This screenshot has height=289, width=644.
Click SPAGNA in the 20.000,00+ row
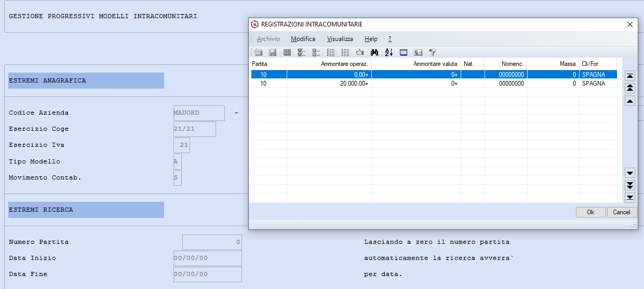[x=594, y=84]
